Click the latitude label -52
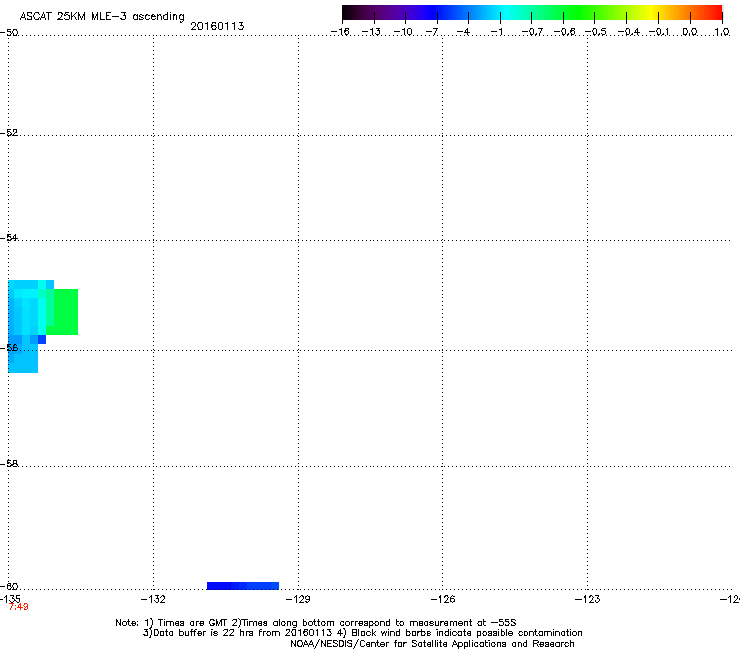Screen dimensions: 740x650 point(9,133)
